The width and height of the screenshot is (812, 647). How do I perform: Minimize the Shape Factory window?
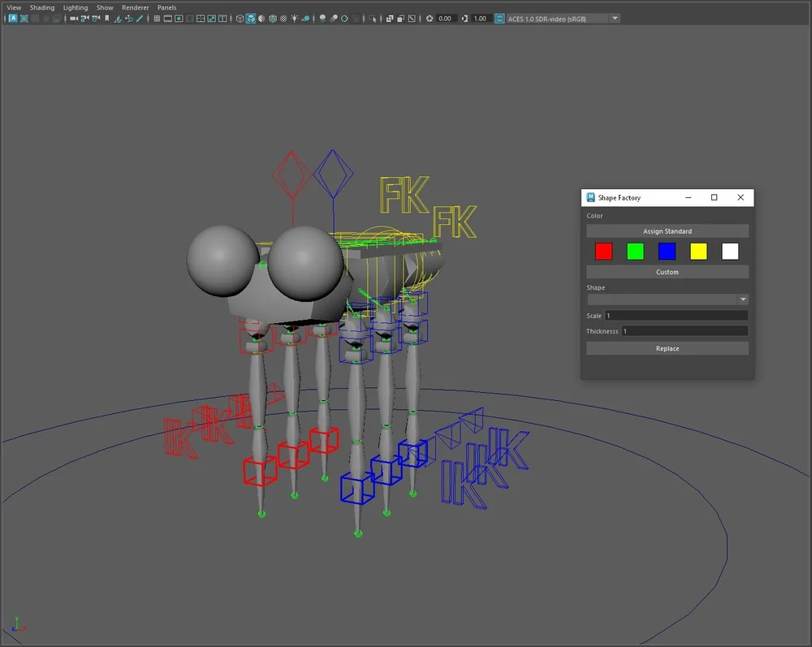[x=689, y=197]
